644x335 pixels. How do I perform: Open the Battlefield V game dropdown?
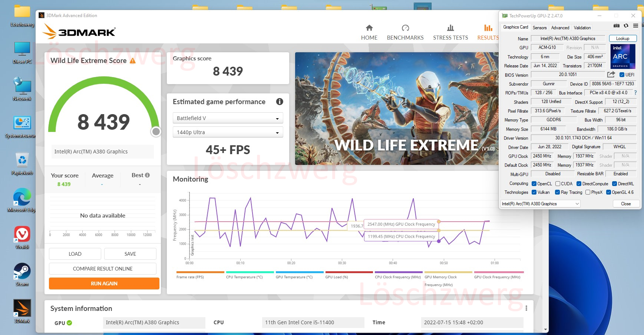click(x=228, y=118)
